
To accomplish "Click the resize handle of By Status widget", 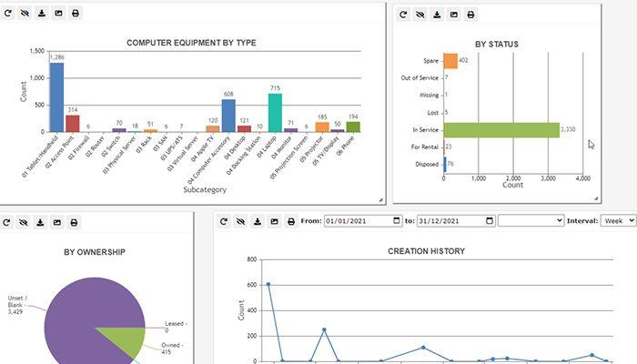I will pos(596,198).
